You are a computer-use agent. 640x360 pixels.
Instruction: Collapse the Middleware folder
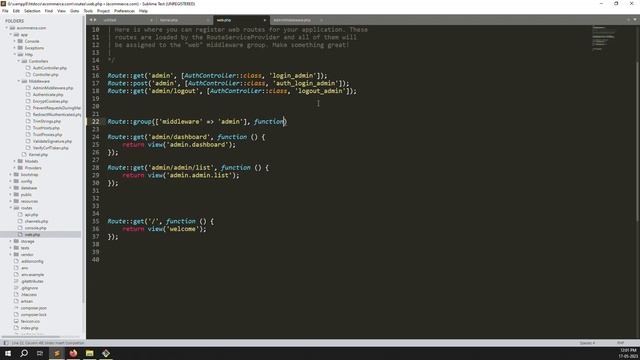19,81
